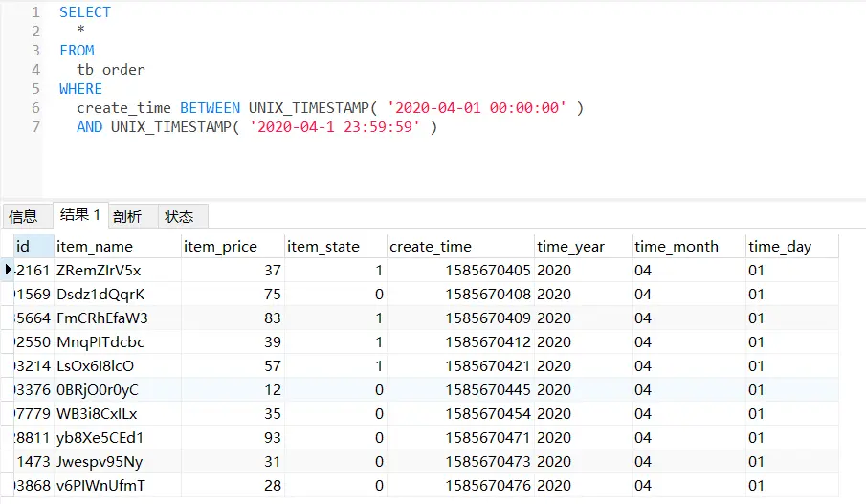Select the FmCRhEfaW3 item name cell

click(118, 318)
